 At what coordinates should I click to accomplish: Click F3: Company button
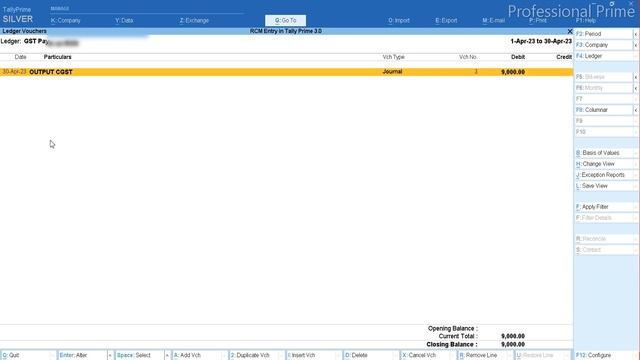coord(604,45)
